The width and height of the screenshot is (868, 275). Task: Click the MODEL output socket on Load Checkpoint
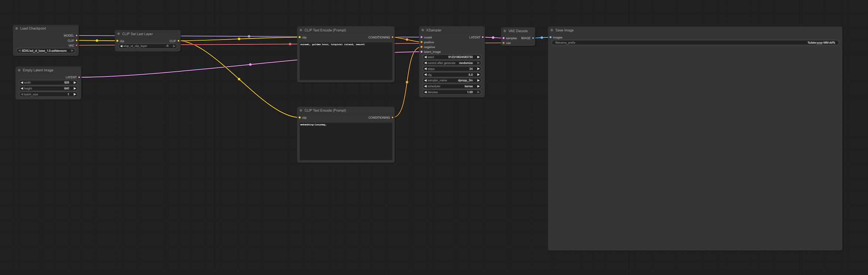tap(77, 35)
